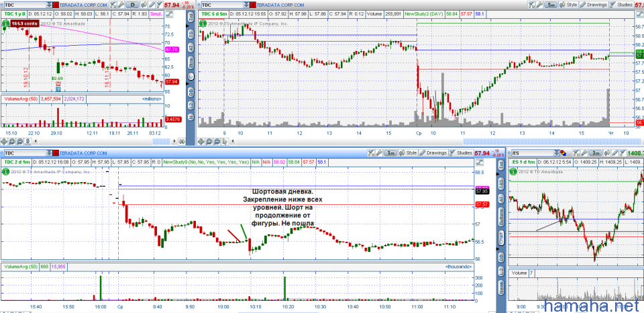Click the pan crosshair icon under daily chart
644x313 pixels.
point(4,141)
